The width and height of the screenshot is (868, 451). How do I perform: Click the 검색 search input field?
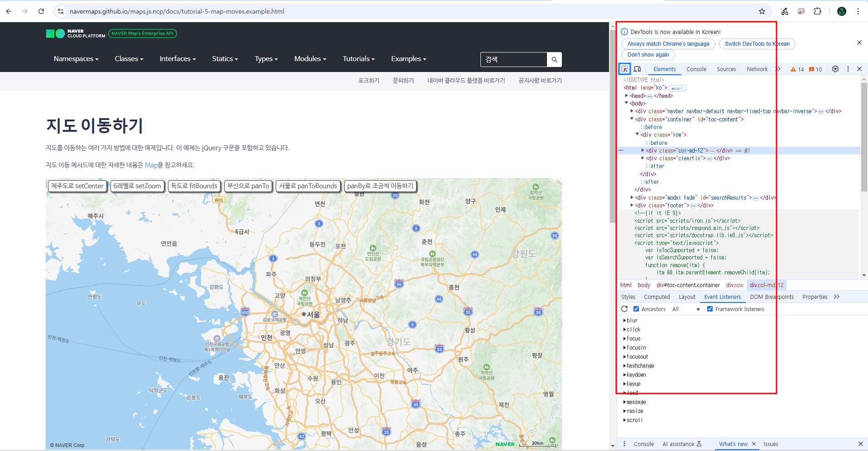tap(514, 59)
